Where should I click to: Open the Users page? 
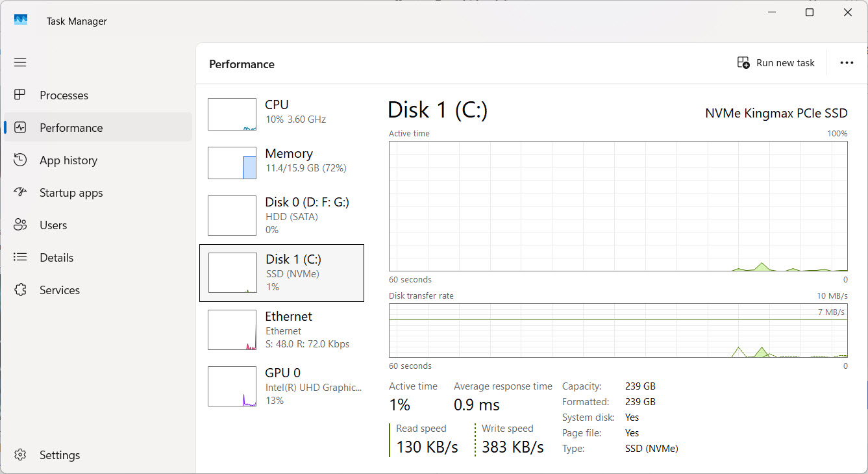pyautogui.click(x=20, y=225)
